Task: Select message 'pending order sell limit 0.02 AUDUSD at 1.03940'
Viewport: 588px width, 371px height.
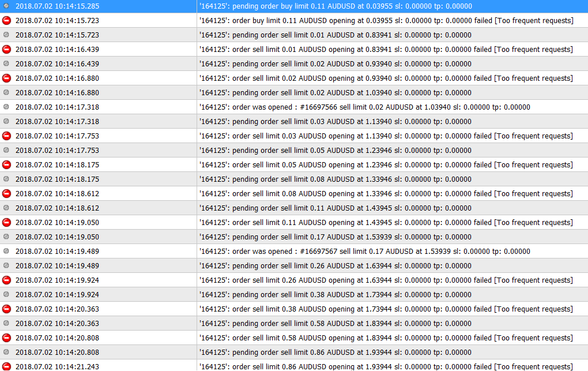Action: pyautogui.click(x=336, y=93)
